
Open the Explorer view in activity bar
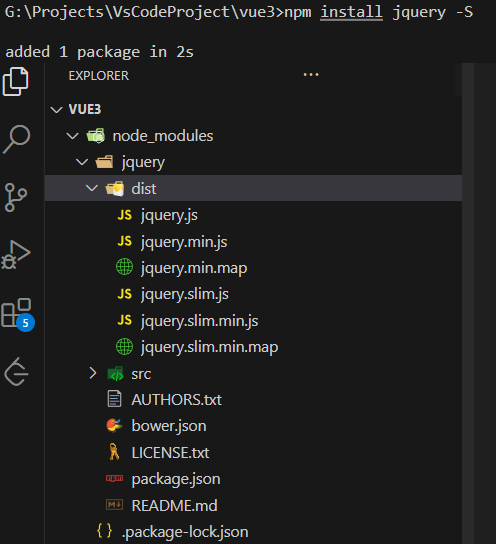point(15,82)
